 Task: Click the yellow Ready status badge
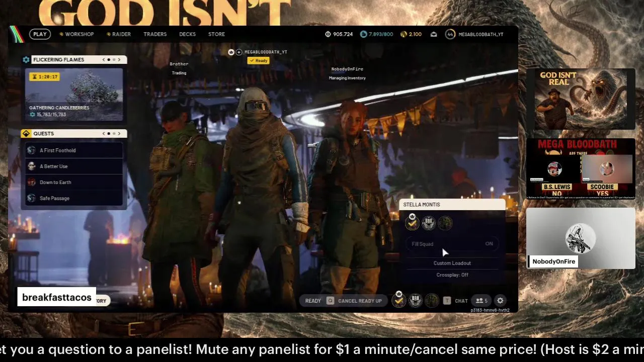[x=259, y=60]
